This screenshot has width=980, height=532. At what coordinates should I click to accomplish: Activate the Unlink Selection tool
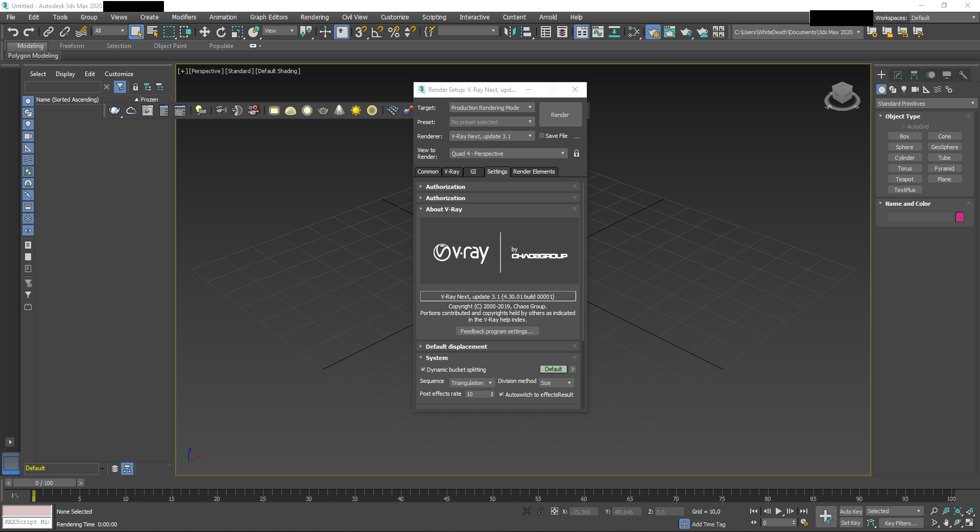pos(65,32)
